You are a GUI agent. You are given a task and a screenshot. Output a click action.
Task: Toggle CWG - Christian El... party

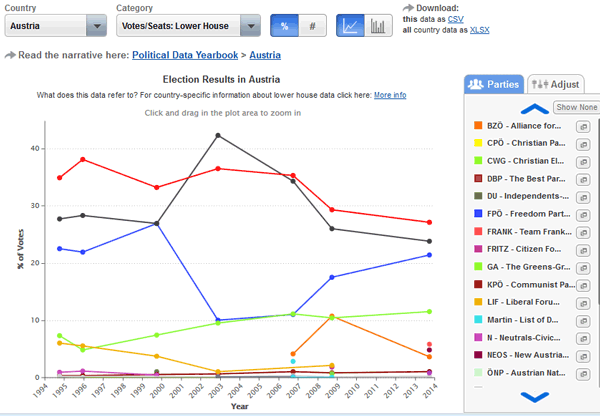525,161
